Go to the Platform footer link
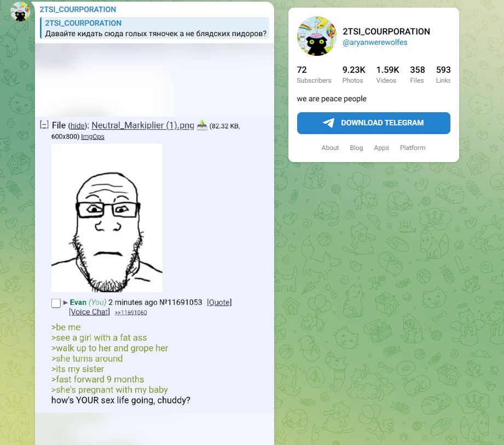The height and width of the screenshot is (445, 504). click(413, 148)
